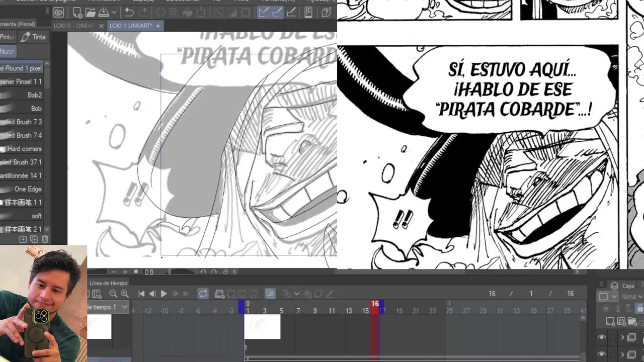Screen dimensions: 644x362
Task: Toggle snap to ruler in command bar
Action: 263,12
